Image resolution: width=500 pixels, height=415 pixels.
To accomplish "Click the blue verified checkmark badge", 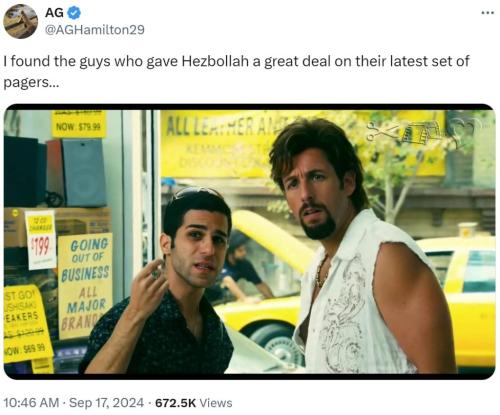I will [x=74, y=13].
